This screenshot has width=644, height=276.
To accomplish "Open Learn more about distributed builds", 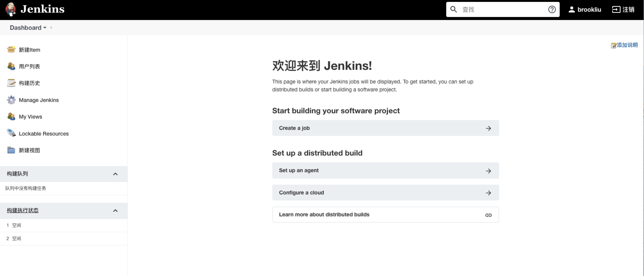I will click(x=386, y=214).
